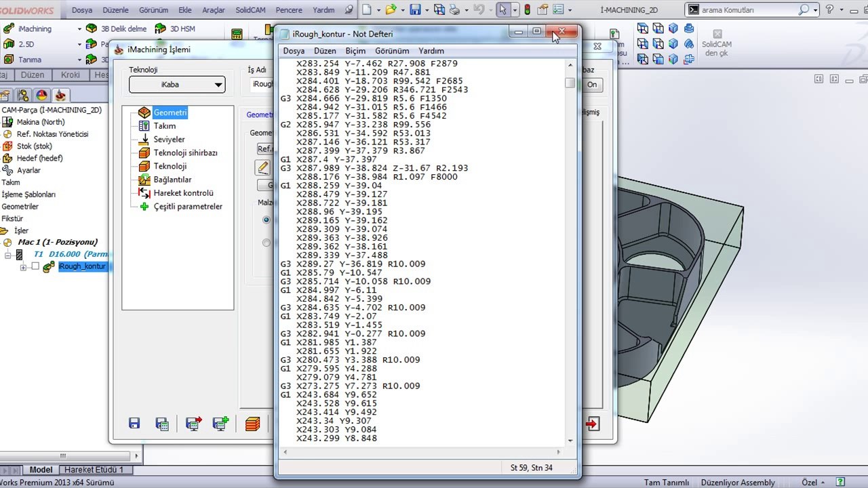Click the Ref. button under Geometri
Image resolution: width=868 pixels, height=488 pixels.
265,149
